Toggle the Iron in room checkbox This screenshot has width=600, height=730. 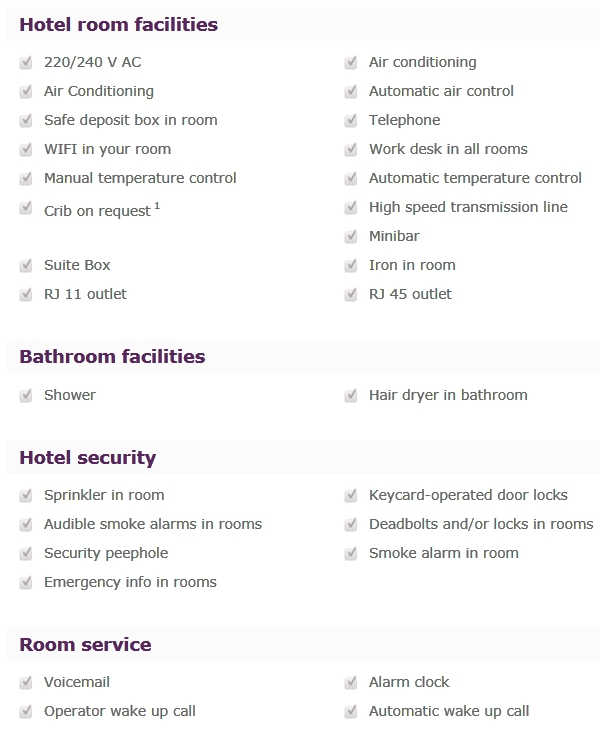[351, 265]
